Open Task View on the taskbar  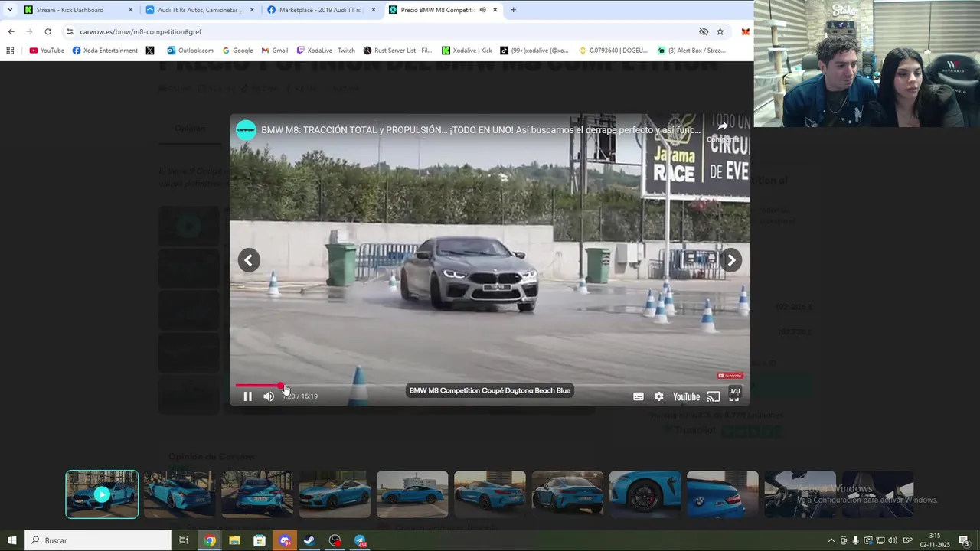coord(184,540)
